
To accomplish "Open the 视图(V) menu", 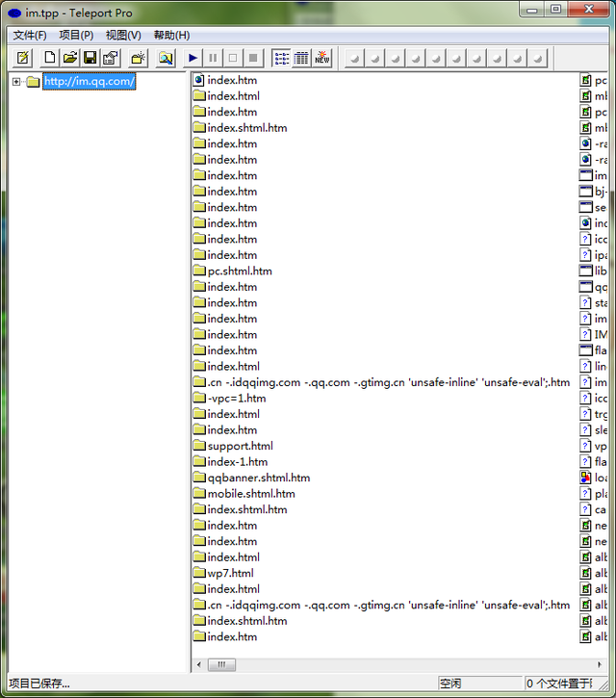I will pyautogui.click(x=123, y=36).
